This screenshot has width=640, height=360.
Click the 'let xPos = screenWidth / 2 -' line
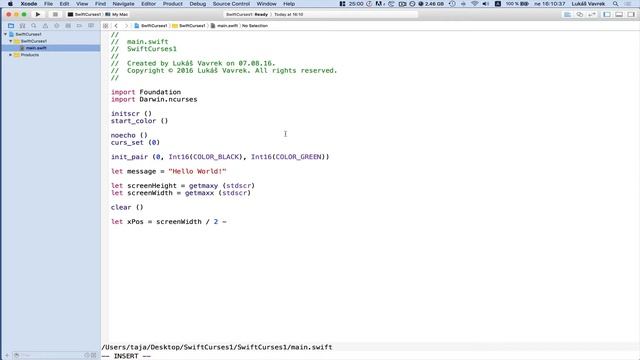click(x=169, y=222)
